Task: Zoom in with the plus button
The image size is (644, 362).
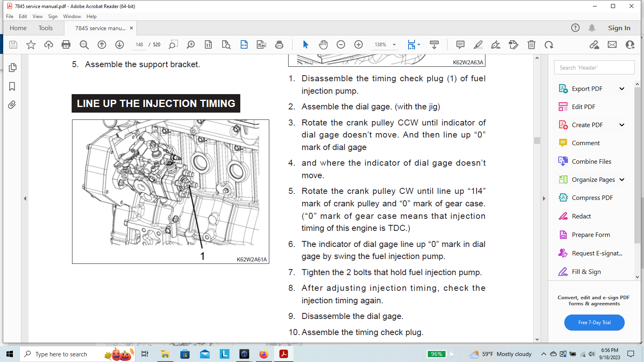Action: (359, 45)
